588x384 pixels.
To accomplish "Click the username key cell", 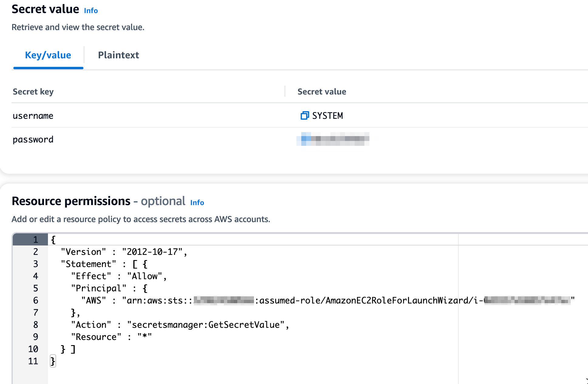I will tap(33, 116).
